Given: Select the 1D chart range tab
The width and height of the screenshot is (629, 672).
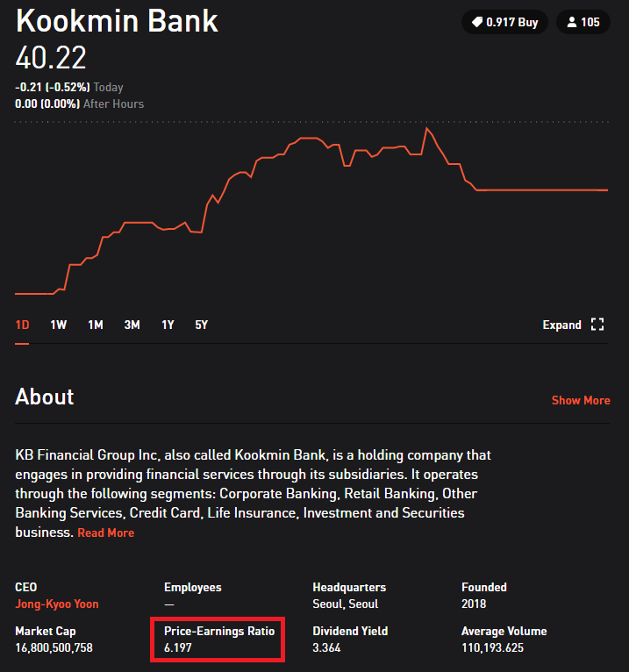Looking at the screenshot, I should tap(22, 325).
